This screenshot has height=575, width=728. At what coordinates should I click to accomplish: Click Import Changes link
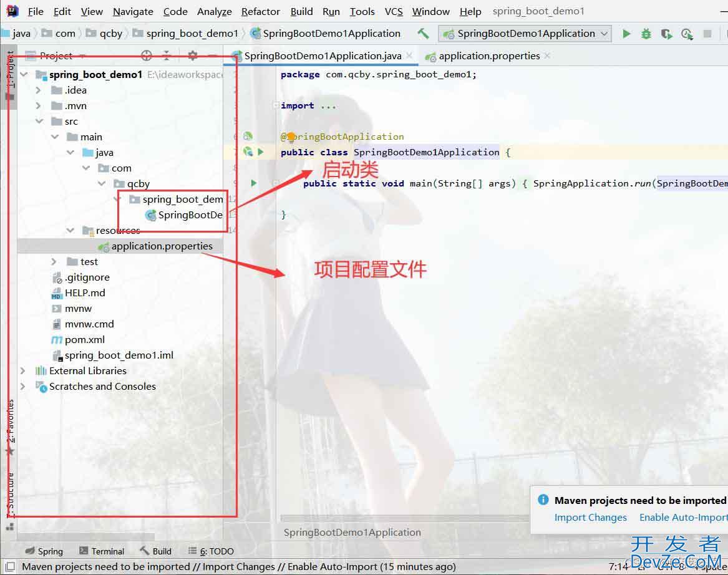pos(590,518)
